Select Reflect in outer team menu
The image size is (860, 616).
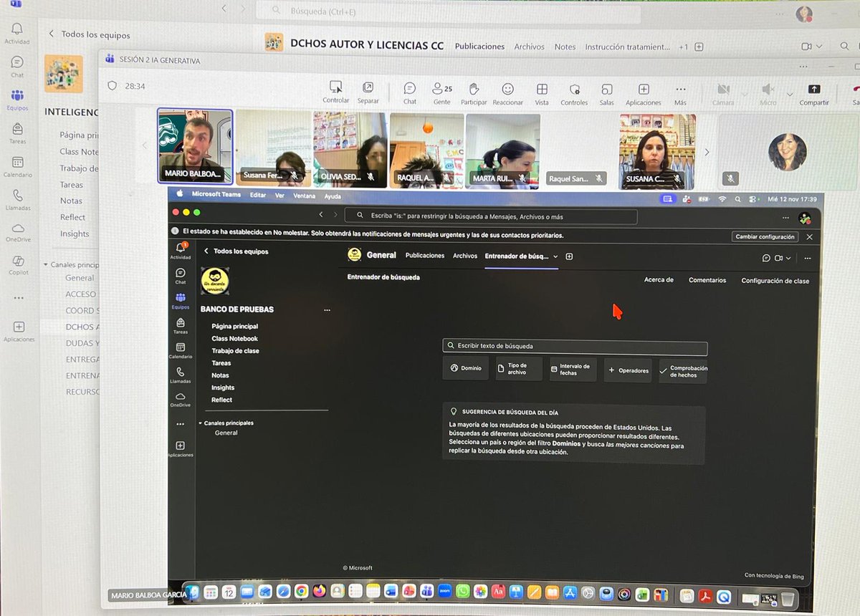tap(72, 217)
